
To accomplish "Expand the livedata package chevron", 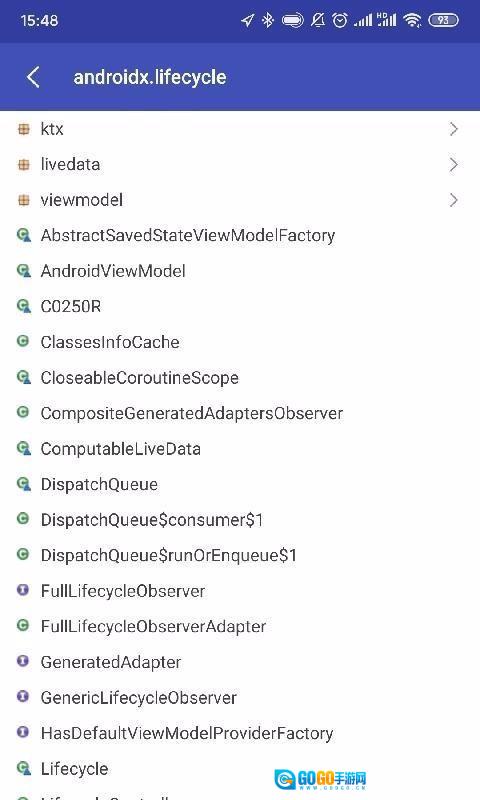I will click(453, 164).
